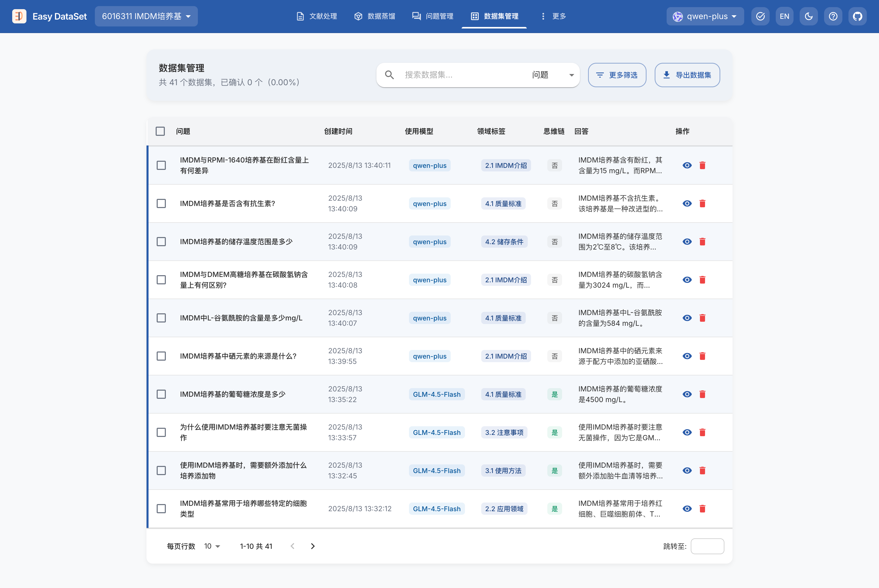Check the DMEM高糖 row checkbox
Screen dimensions: 879x588
tap(161, 280)
